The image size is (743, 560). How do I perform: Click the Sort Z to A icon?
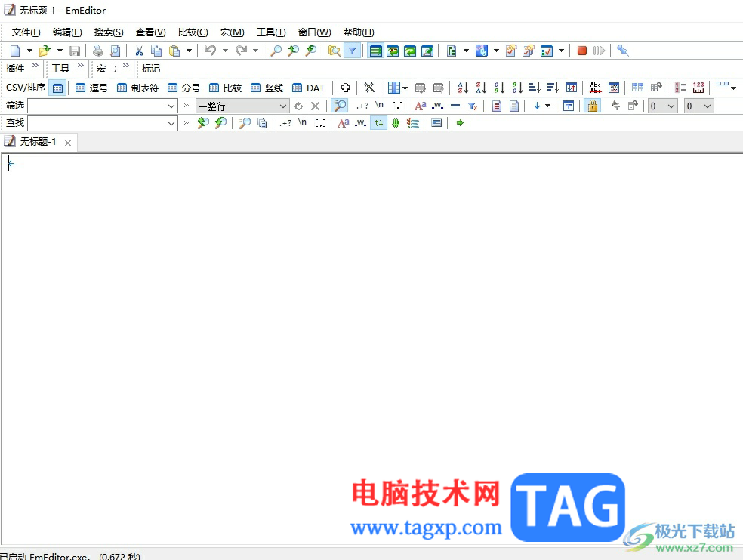click(481, 88)
